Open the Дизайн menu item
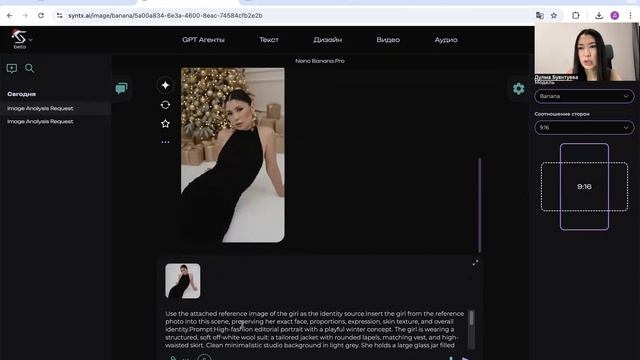Screen dimensions: 640x360 pos(327,40)
